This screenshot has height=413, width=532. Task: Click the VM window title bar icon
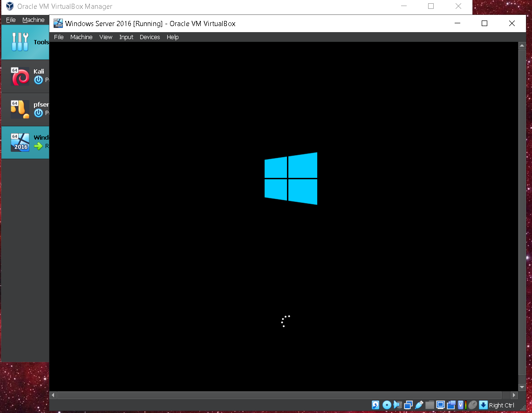point(58,23)
